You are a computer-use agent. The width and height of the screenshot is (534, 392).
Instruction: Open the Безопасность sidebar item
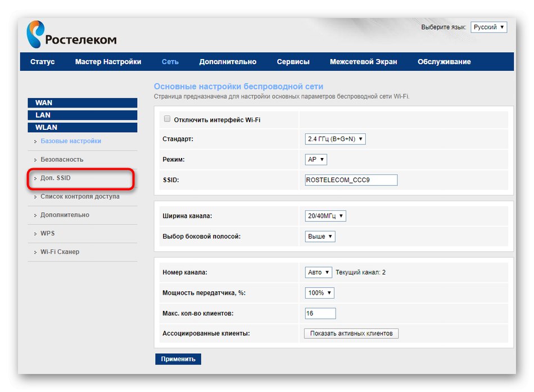tap(62, 160)
